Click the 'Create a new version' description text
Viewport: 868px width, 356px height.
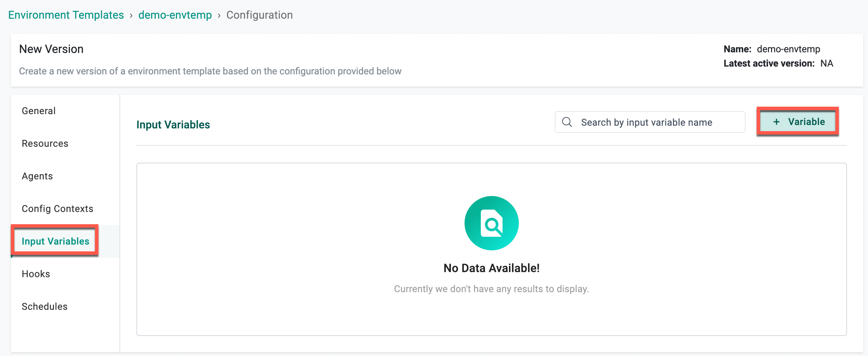tap(210, 71)
